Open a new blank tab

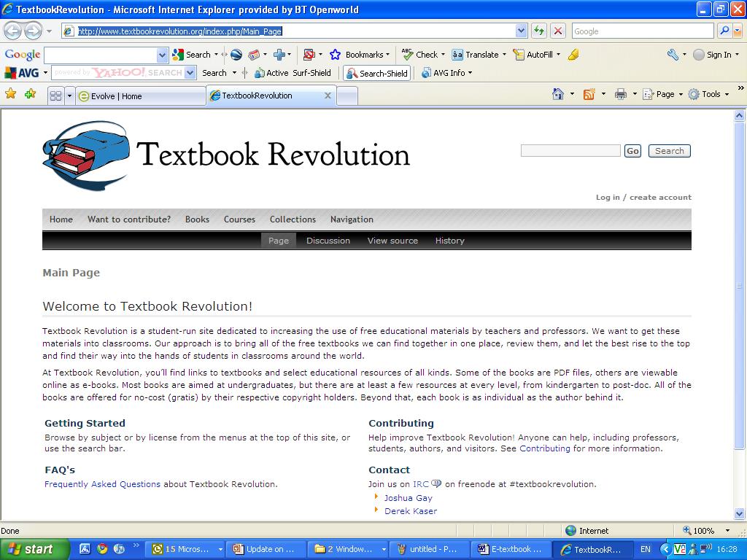pyautogui.click(x=347, y=96)
